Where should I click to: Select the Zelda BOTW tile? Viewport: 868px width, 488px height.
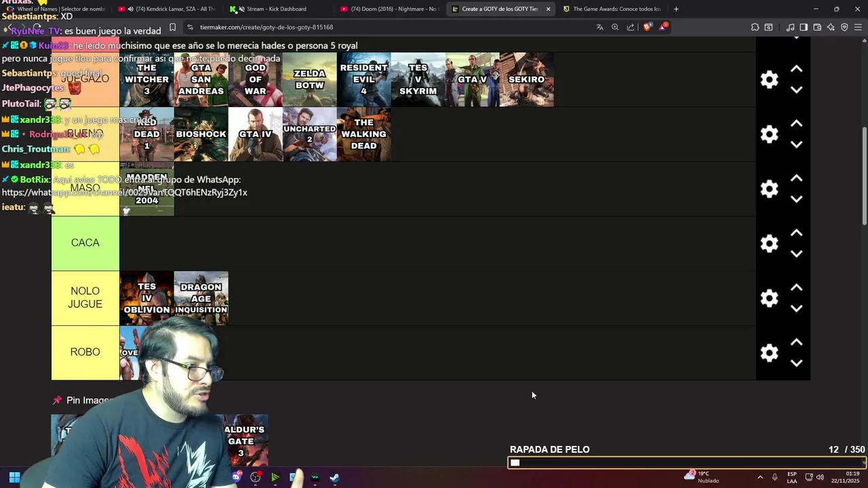309,79
